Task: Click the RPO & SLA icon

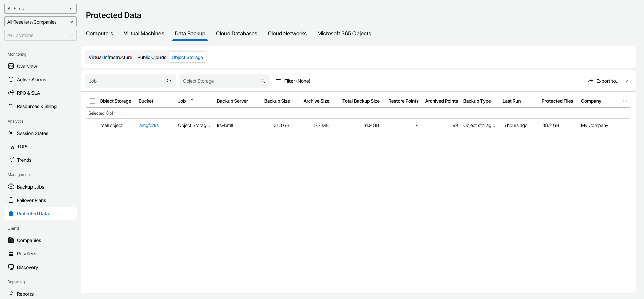Action: click(x=11, y=93)
